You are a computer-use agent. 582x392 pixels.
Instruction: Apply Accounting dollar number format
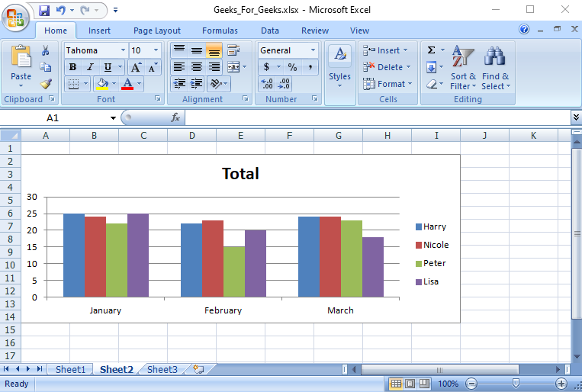[266, 67]
